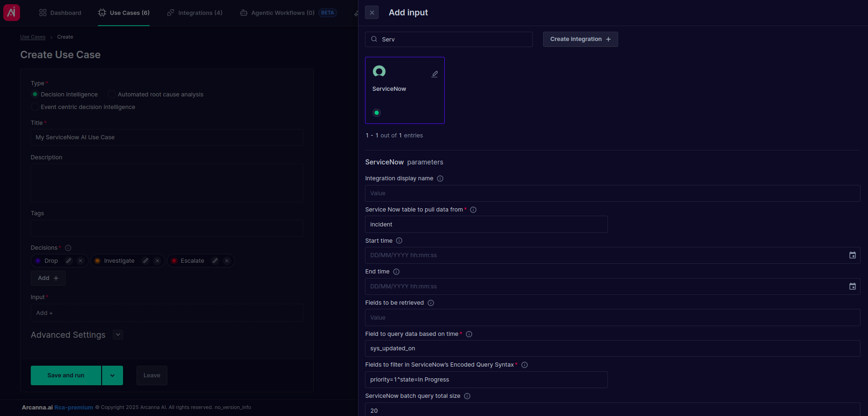The height and width of the screenshot is (416, 868).
Task: Click the Leave button
Action: pos(152,375)
